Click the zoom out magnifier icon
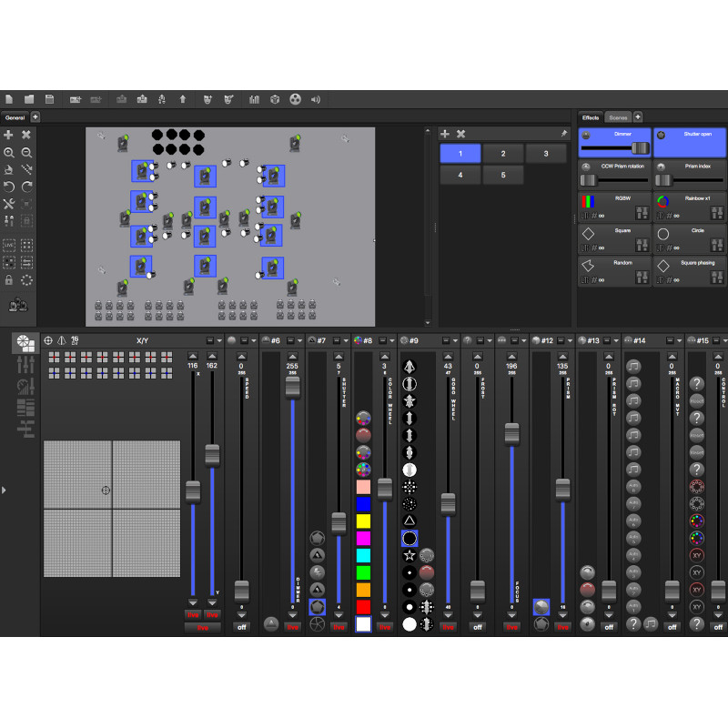The height and width of the screenshot is (728, 728). (27, 152)
